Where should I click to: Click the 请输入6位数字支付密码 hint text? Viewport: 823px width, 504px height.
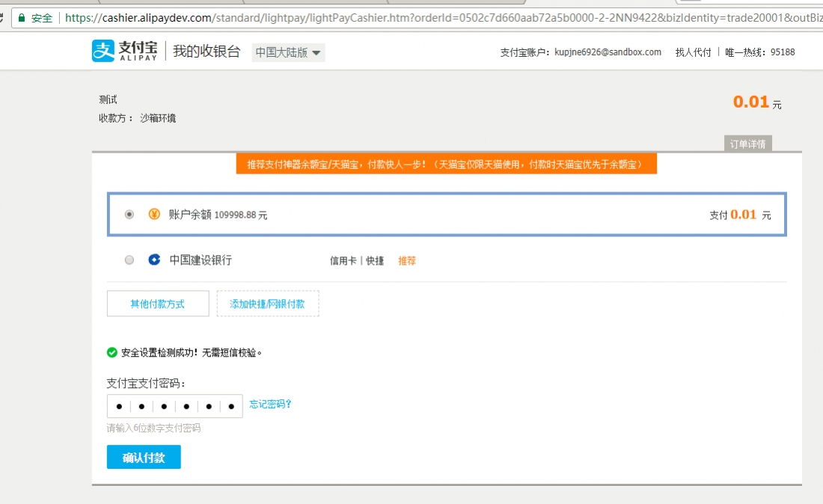pos(153,428)
